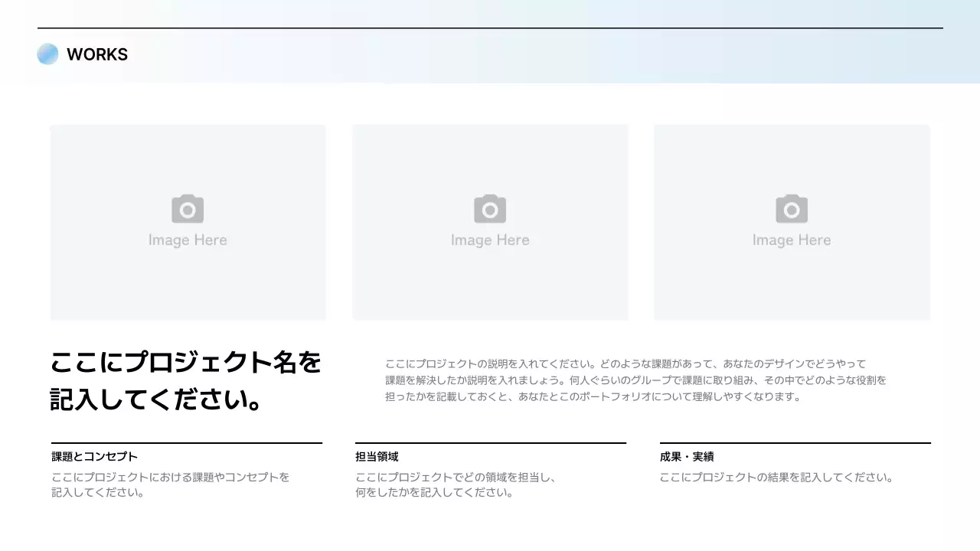Click the text under 課題とコンセプト
980x551 pixels.
pos(170,484)
